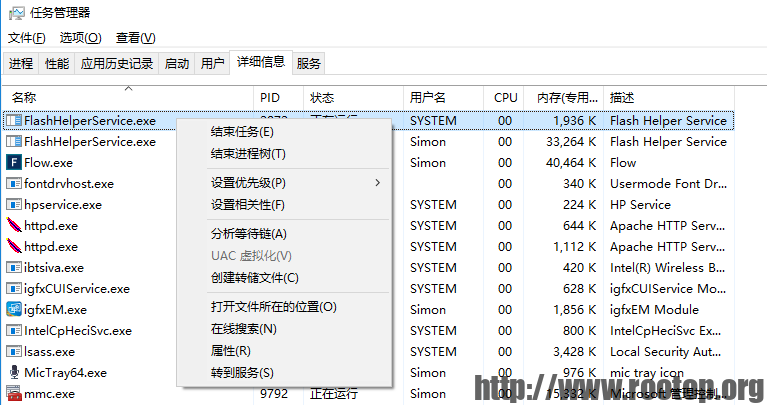The height and width of the screenshot is (405, 767).
Task: Select the hpservice.exe process name
Action: click(63, 204)
